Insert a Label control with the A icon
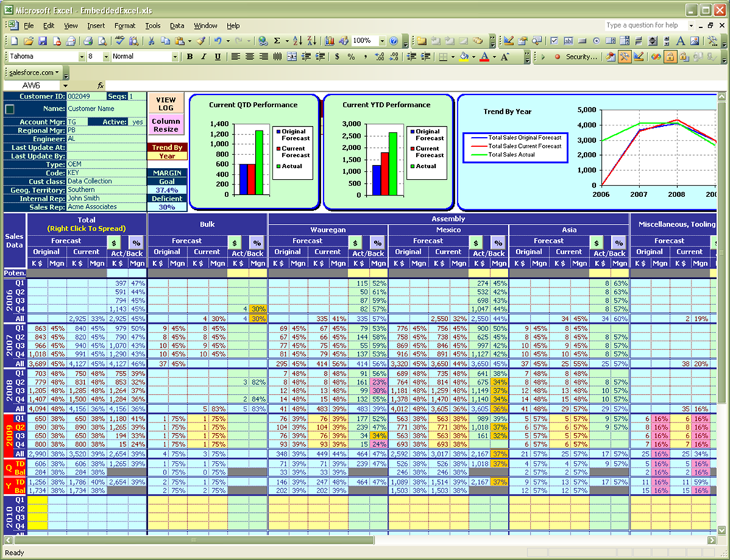This screenshot has width=730, height=560. point(680,41)
